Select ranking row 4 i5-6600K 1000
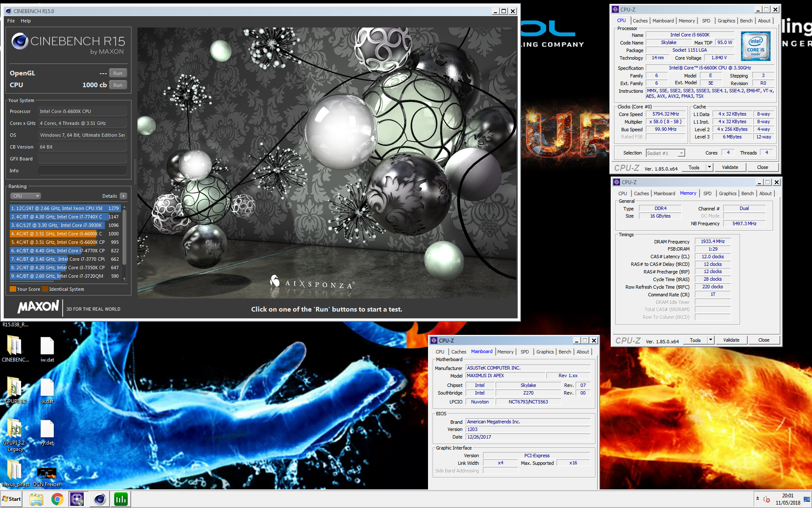The height and width of the screenshot is (508, 812). (65, 234)
